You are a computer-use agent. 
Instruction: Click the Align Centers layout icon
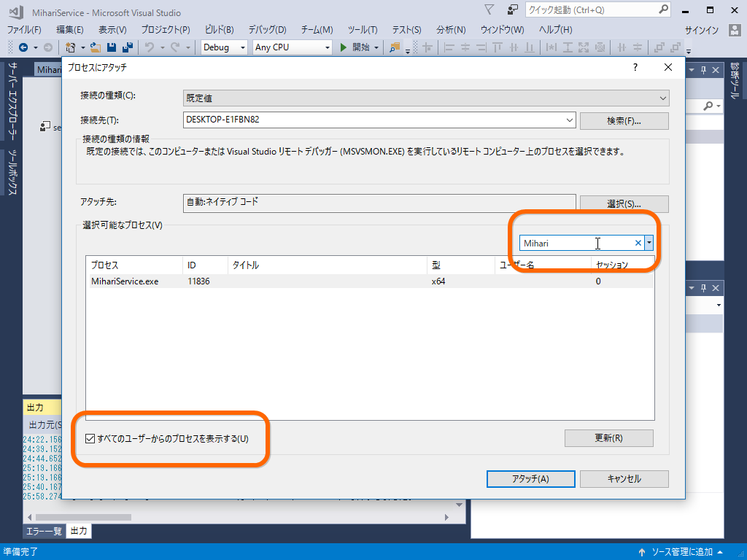click(x=465, y=47)
